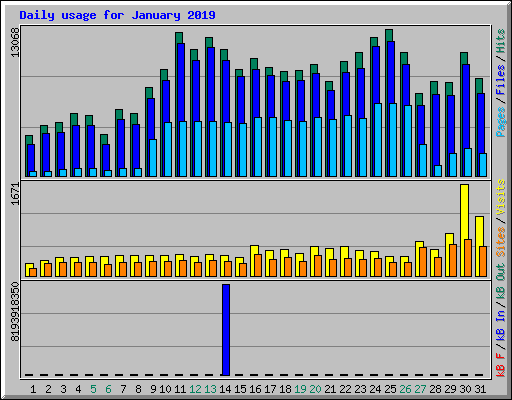The image size is (512, 400).
Task: Click day label 9 on the x-axis
Action: tap(153, 389)
